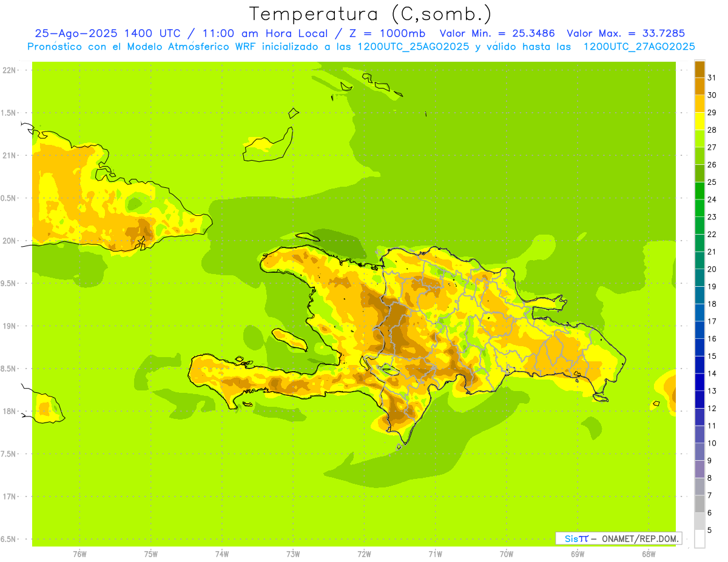Click the '76W' longitude axis label

pos(79,554)
